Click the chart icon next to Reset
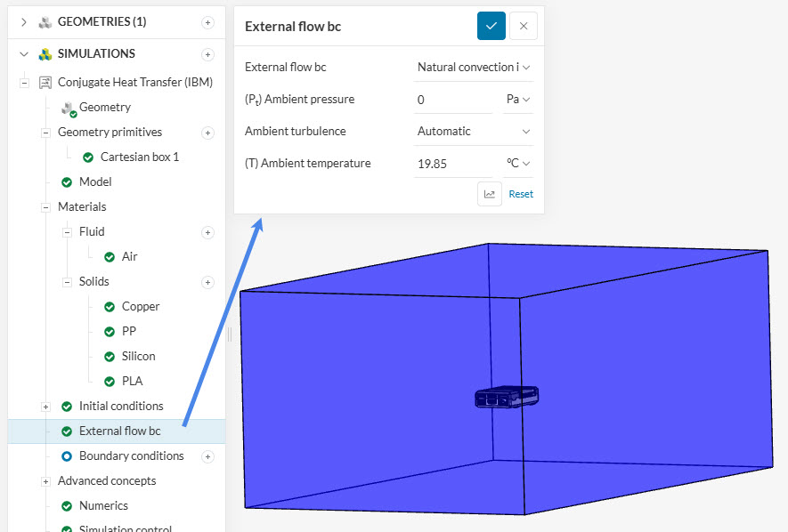The image size is (788, 532). point(490,194)
